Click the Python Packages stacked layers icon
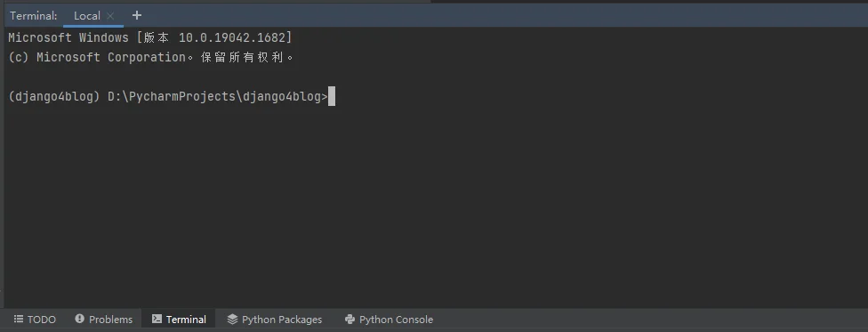The width and height of the screenshot is (868, 332). coord(232,319)
